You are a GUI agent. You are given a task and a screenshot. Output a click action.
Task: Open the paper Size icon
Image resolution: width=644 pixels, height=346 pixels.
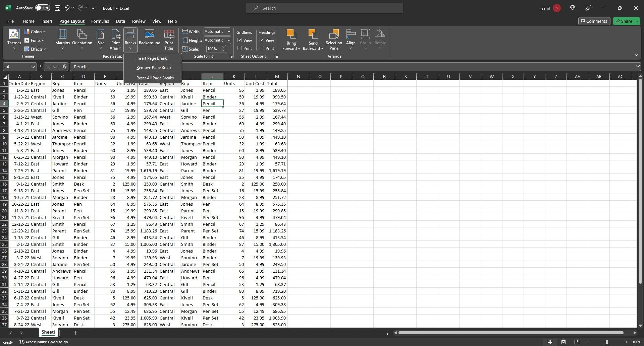click(101, 34)
